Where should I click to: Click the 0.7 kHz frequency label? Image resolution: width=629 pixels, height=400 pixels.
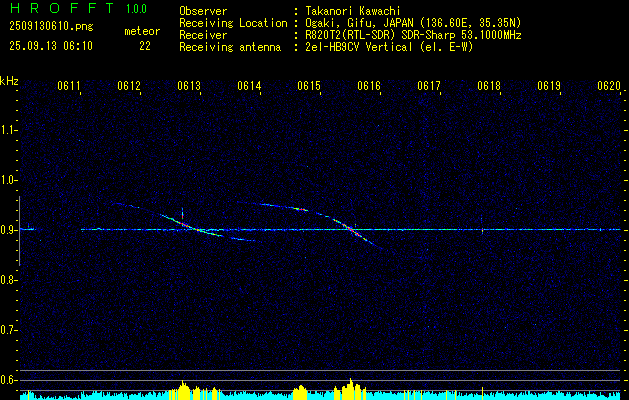click(x=8, y=330)
